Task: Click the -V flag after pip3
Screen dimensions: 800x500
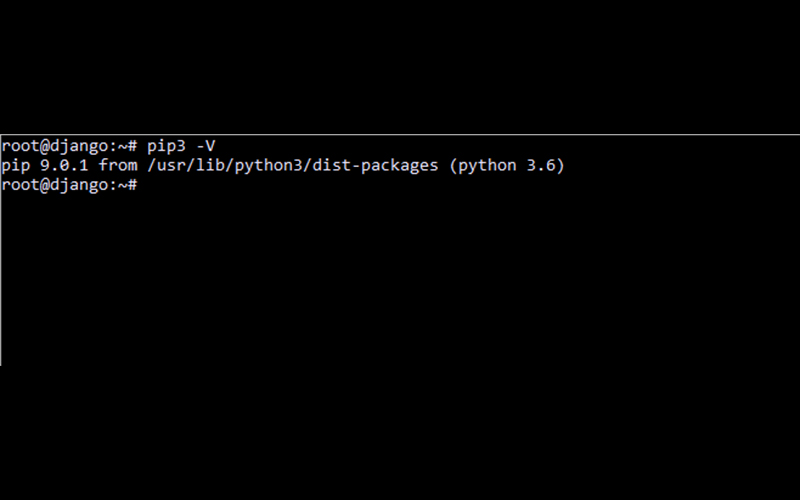Action: coord(205,145)
